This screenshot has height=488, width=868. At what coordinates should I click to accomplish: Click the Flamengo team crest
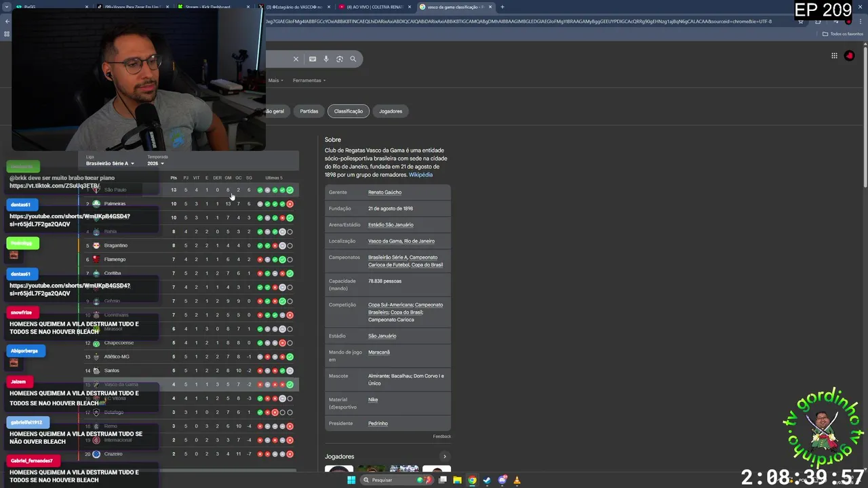click(x=96, y=259)
